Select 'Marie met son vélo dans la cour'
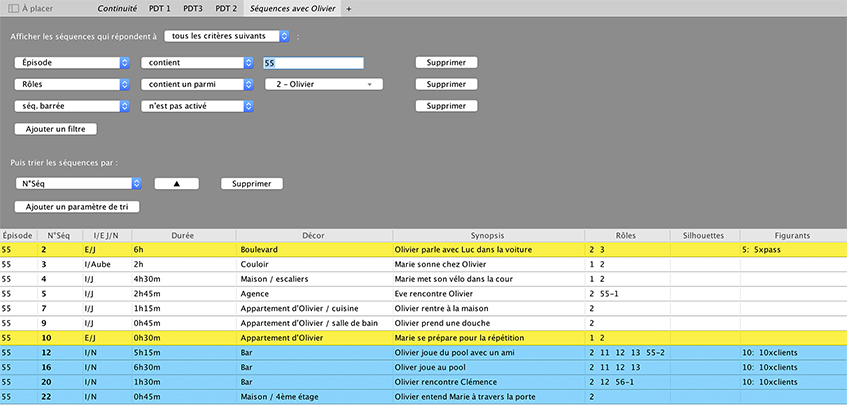Image resolution: width=847 pixels, height=405 pixels. tap(454, 279)
